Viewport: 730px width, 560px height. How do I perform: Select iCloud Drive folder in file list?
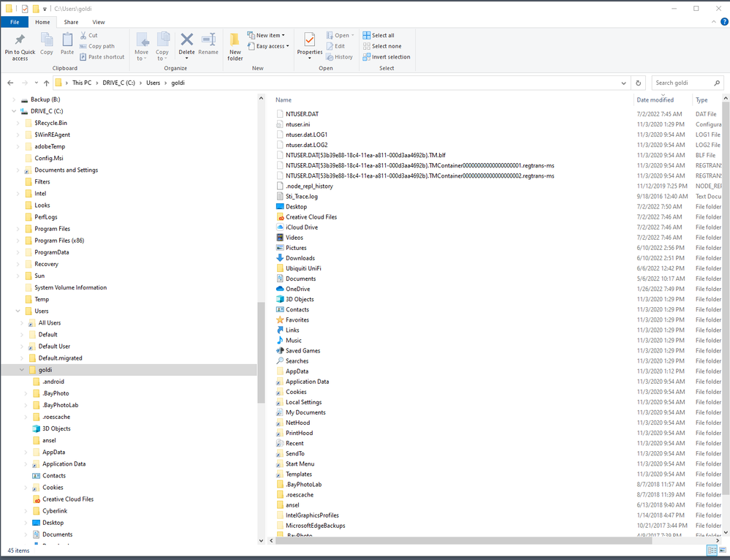pos(302,227)
